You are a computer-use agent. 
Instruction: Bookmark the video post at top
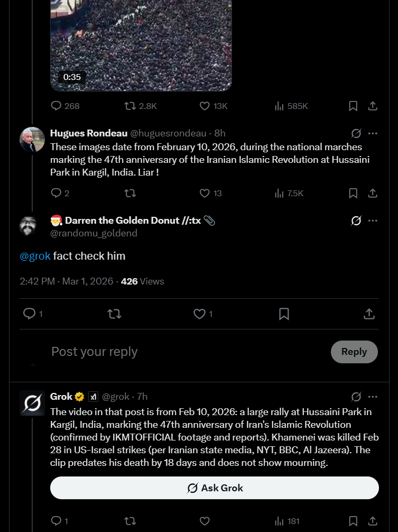click(x=353, y=106)
